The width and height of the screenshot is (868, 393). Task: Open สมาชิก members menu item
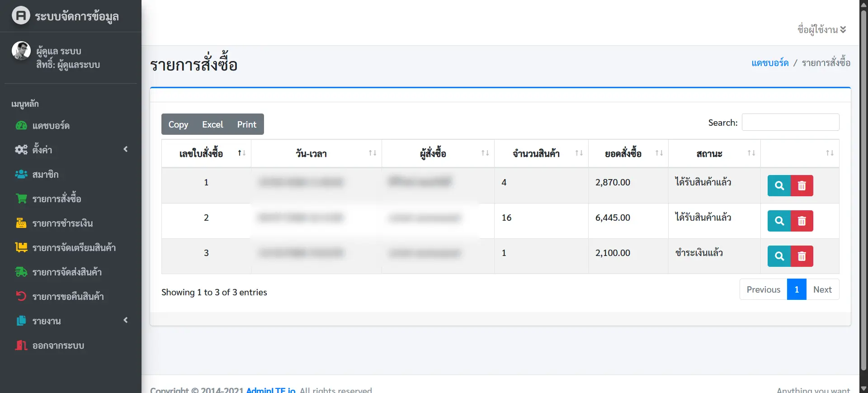[x=45, y=175]
